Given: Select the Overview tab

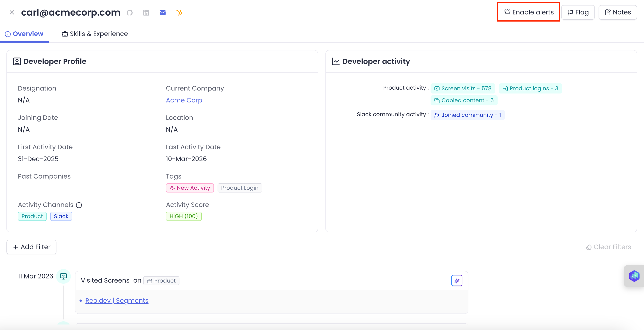Looking at the screenshot, I should (24, 34).
